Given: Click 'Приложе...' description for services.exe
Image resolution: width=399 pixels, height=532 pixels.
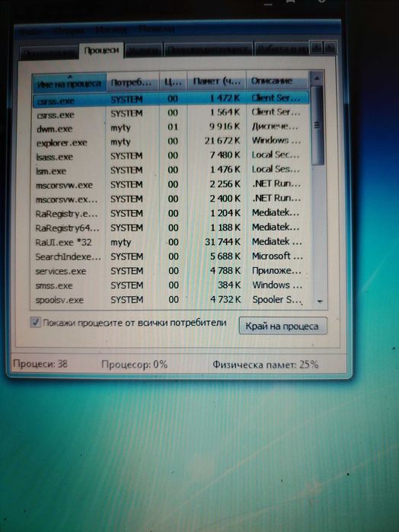Looking at the screenshot, I should pyautogui.click(x=276, y=271).
